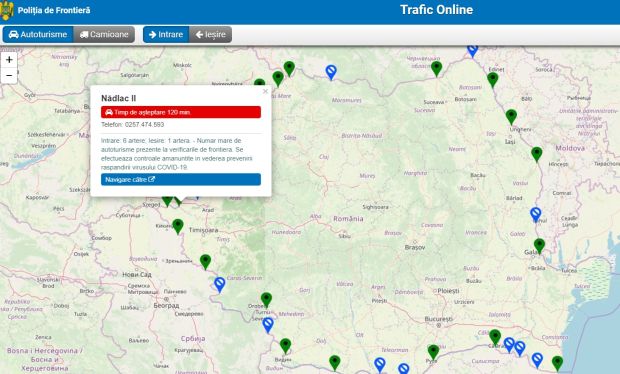Click green marker near Drobeta Turnu Severin
The height and width of the screenshot is (374, 620).
(267, 300)
